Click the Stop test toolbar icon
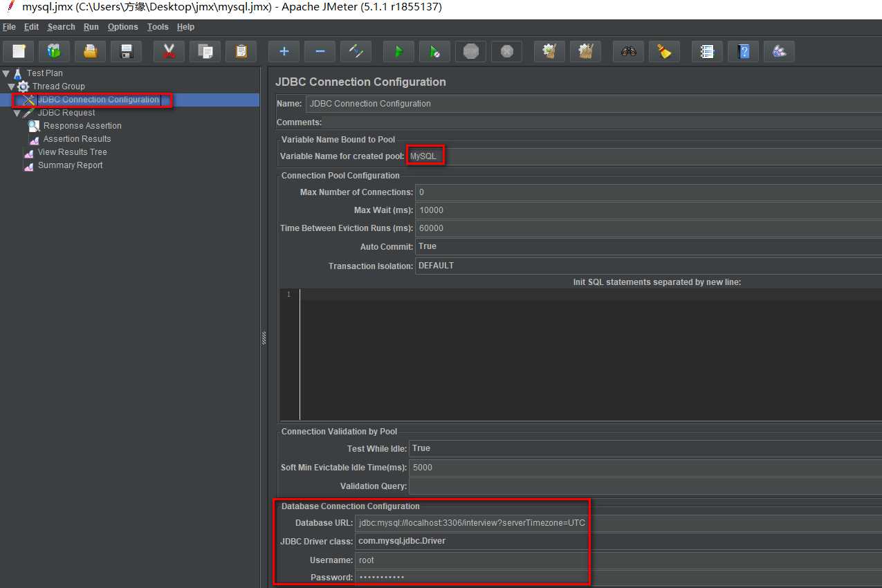The width and height of the screenshot is (882, 588). point(470,51)
